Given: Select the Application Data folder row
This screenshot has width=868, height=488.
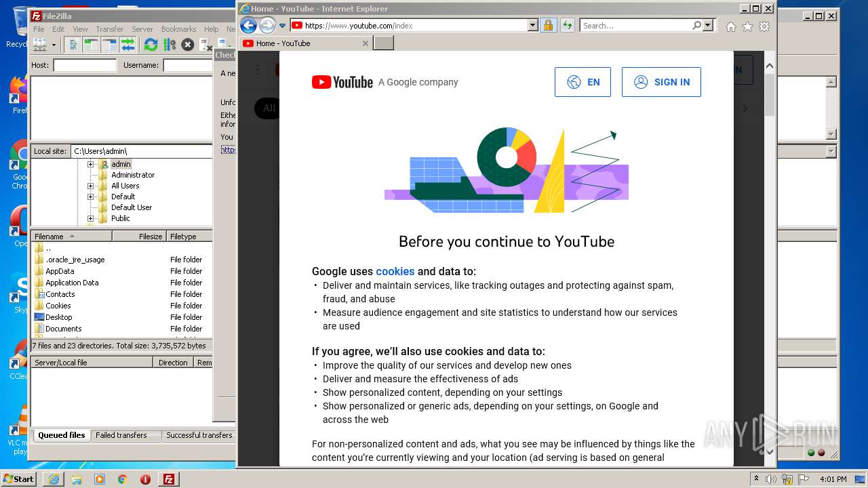Looking at the screenshot, I should [122, 283].
